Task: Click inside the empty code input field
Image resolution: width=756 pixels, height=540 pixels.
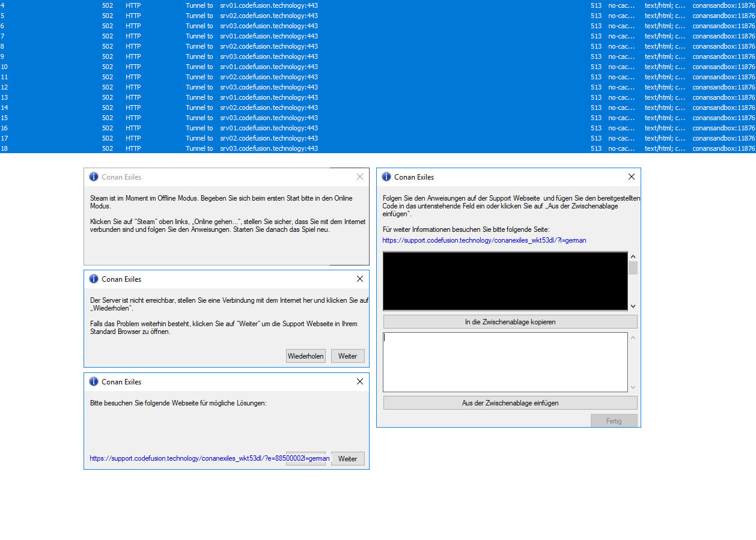Action: point(505,362)
